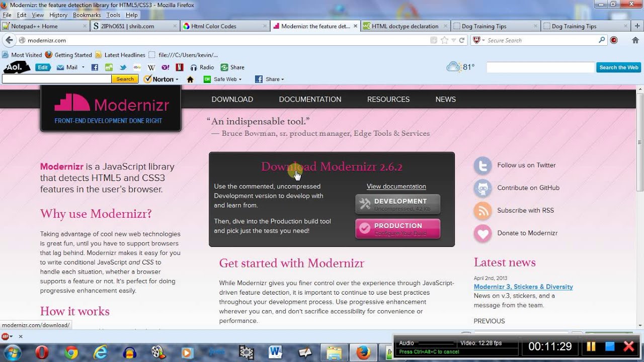The width and height of the screenshot is (644, 362).
Task: Click the eBay icon in toolbar
Action: (x=137, y=67)
